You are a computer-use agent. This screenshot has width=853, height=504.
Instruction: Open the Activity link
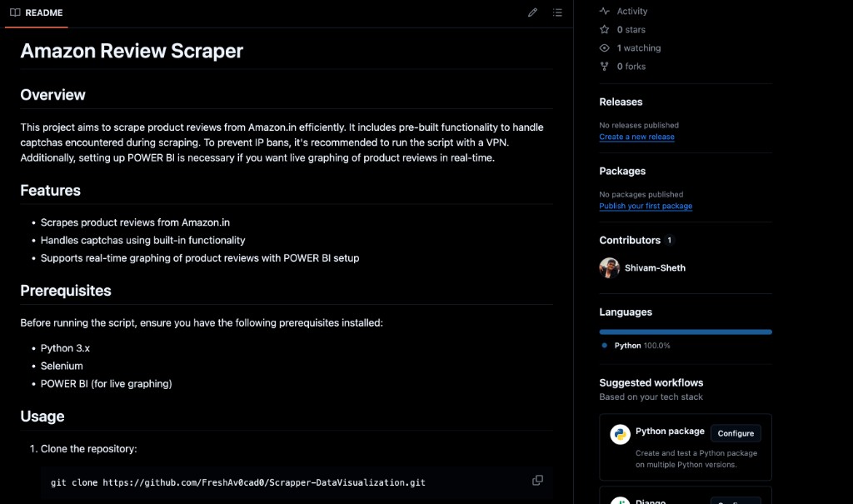pos(632,11)
